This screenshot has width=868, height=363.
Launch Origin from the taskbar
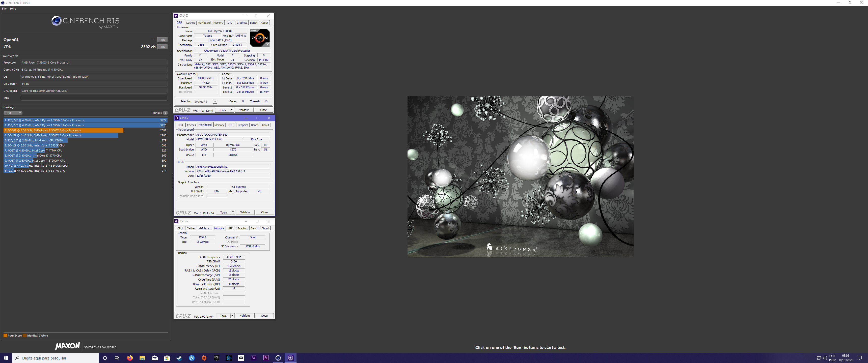[204, 358]
